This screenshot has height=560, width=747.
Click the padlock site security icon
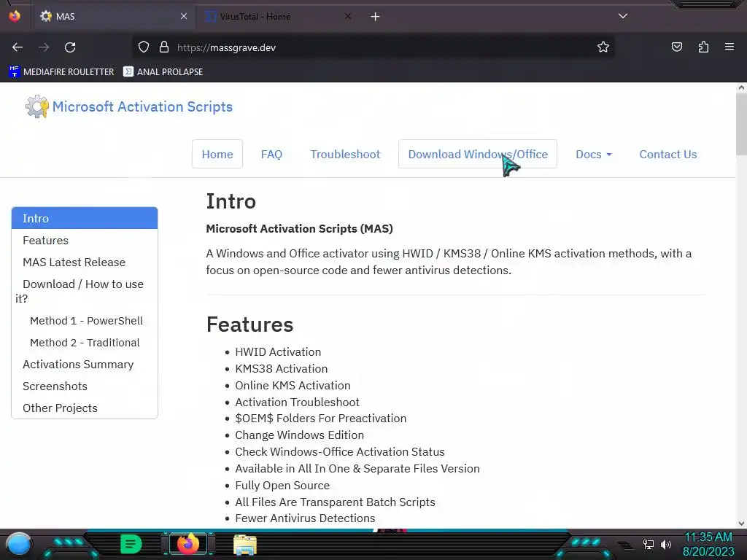164,47
